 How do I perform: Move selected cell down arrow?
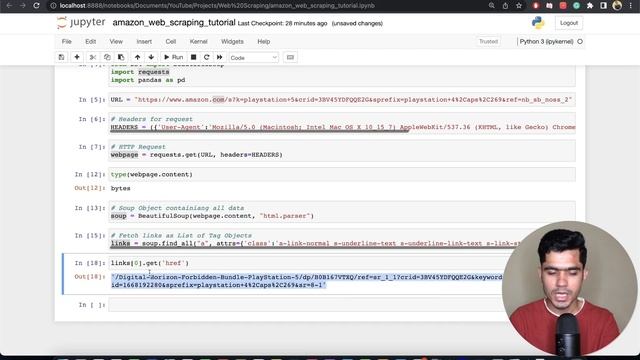pos(151,57)
